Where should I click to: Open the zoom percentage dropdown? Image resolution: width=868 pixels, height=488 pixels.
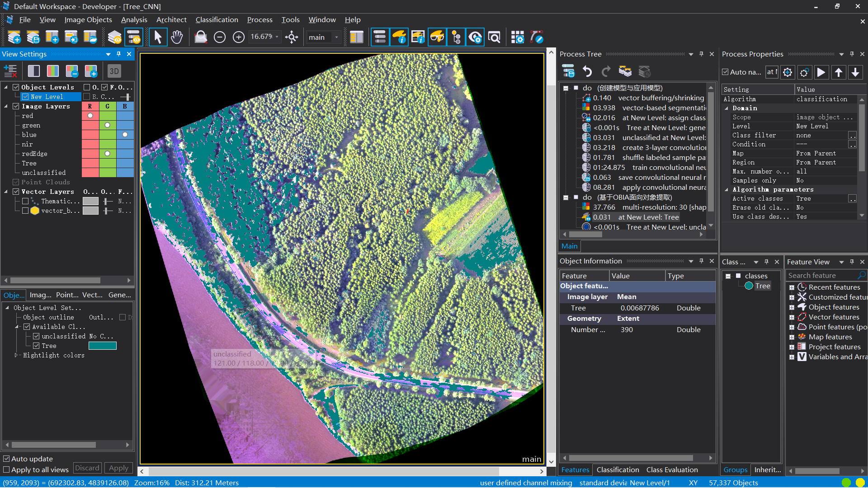277,37
